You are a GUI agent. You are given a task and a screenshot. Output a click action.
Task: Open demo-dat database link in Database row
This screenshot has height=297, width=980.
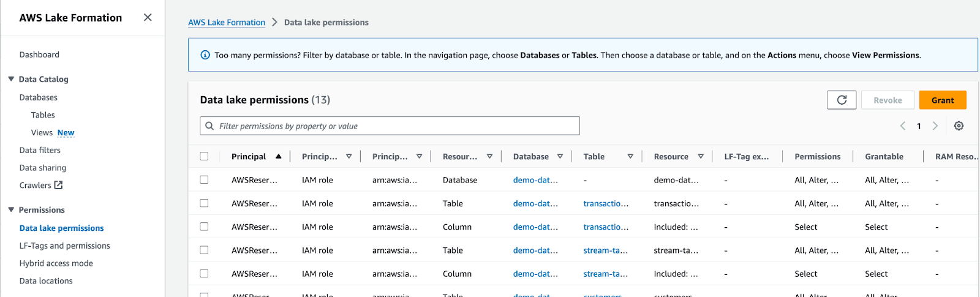click(x=535, y=180)
